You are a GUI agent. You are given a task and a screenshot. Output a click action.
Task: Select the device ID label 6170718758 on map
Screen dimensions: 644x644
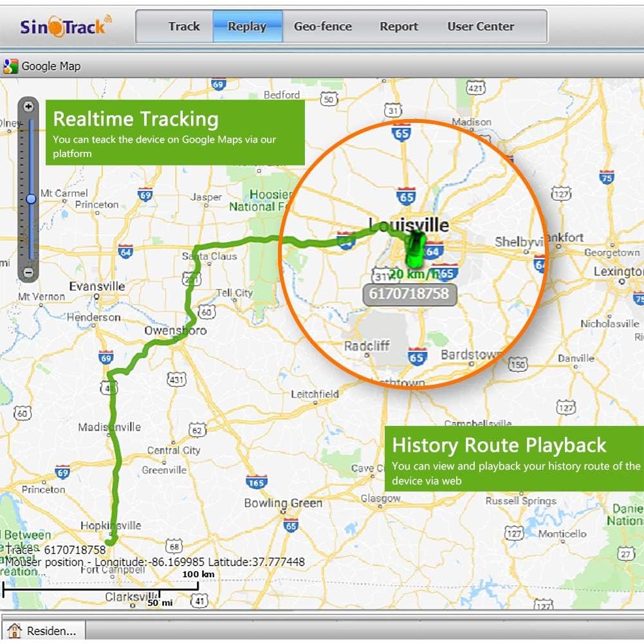click(x=410, y=293)
